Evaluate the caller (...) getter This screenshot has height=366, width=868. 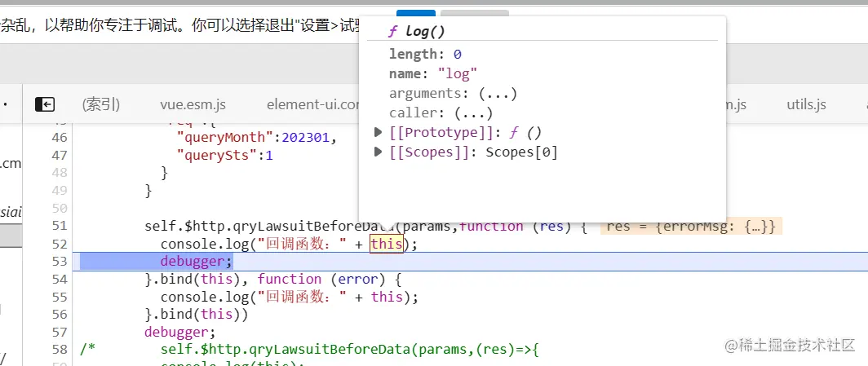(x=473, y=112)
